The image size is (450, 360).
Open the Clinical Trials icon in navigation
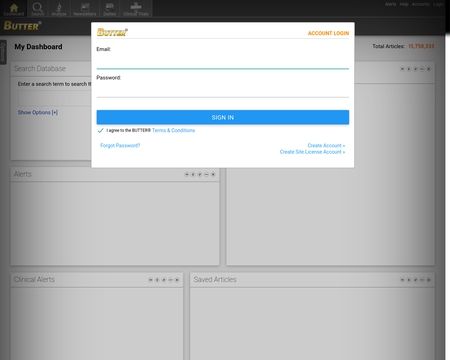click(136, 8)
